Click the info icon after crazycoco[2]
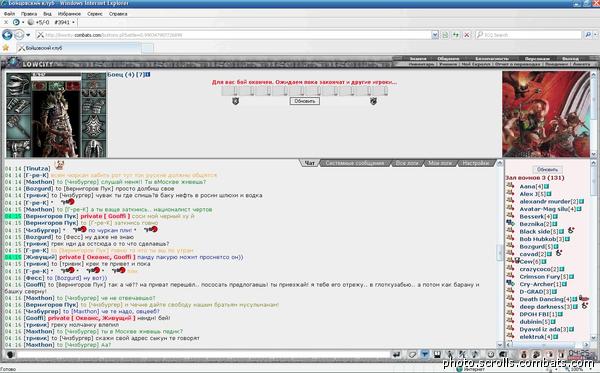 point(562,269)
